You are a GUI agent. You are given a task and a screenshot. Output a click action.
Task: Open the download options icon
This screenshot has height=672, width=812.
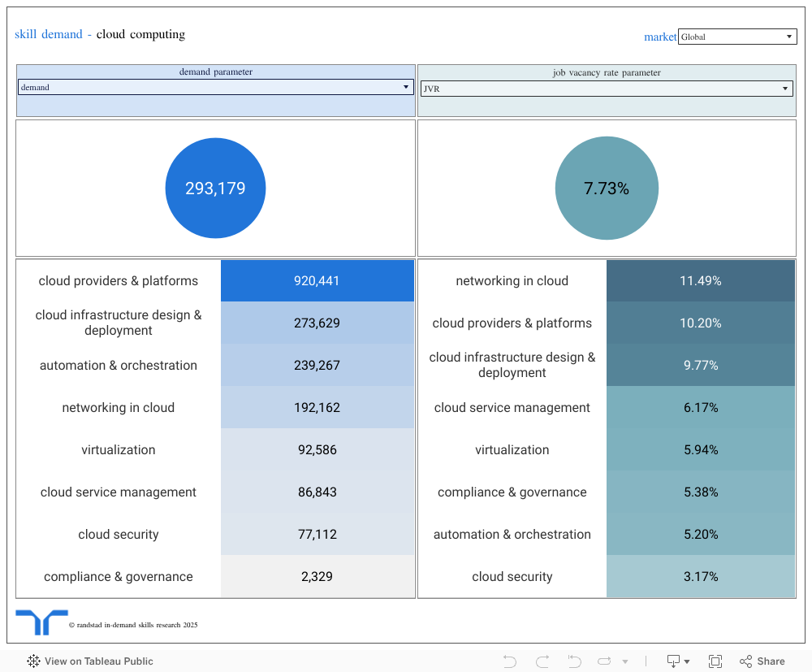[677, 661]
